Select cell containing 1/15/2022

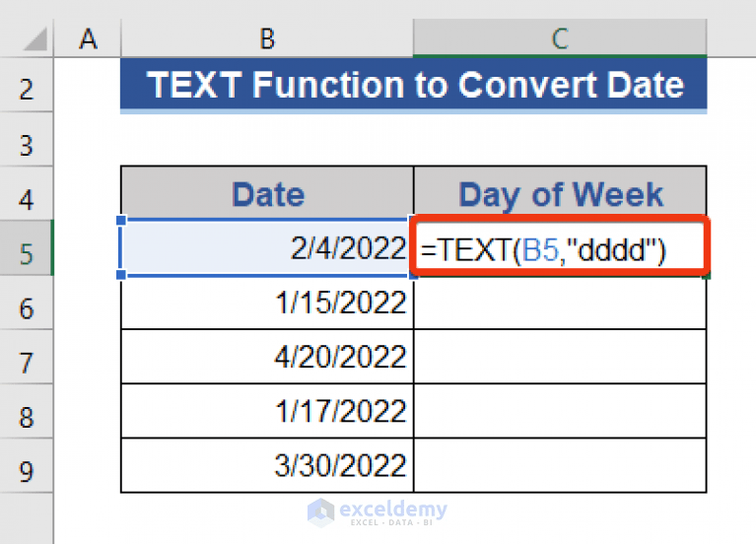pos(267,303)
